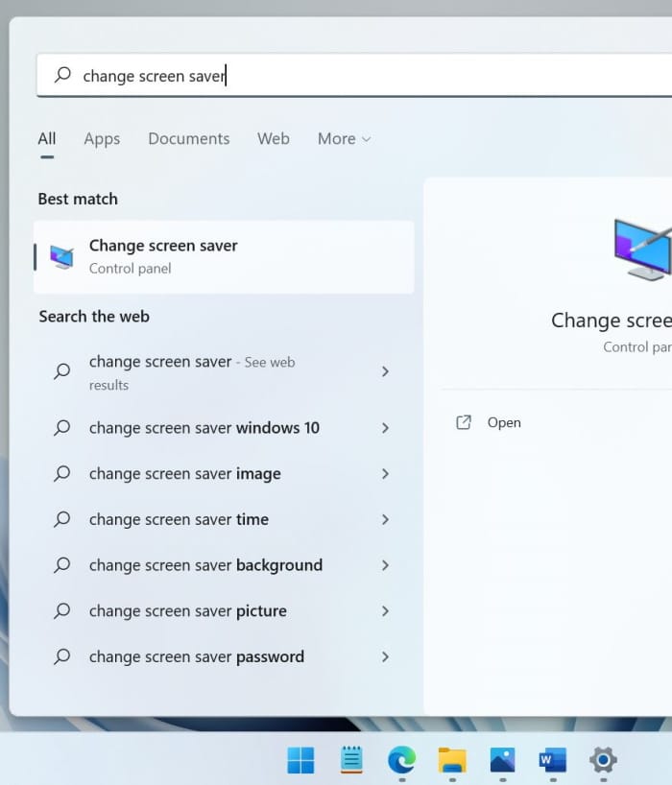Select the All tab
This screenshot has height=785, width=672.
47,139
